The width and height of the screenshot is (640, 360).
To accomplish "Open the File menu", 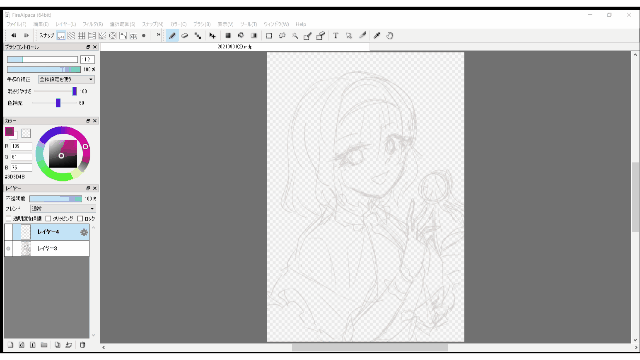I will (x=16, y=24).
